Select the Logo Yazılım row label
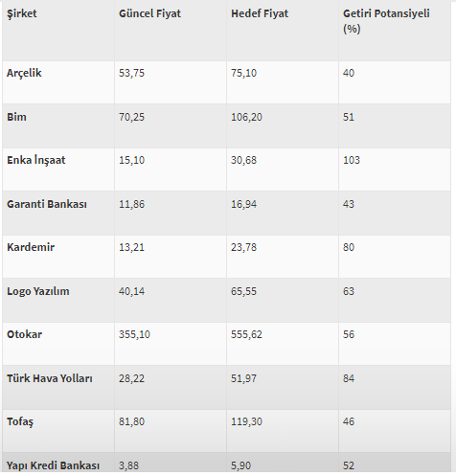The width and height of the screenshot is (456, 476). [x=38, y=291]
